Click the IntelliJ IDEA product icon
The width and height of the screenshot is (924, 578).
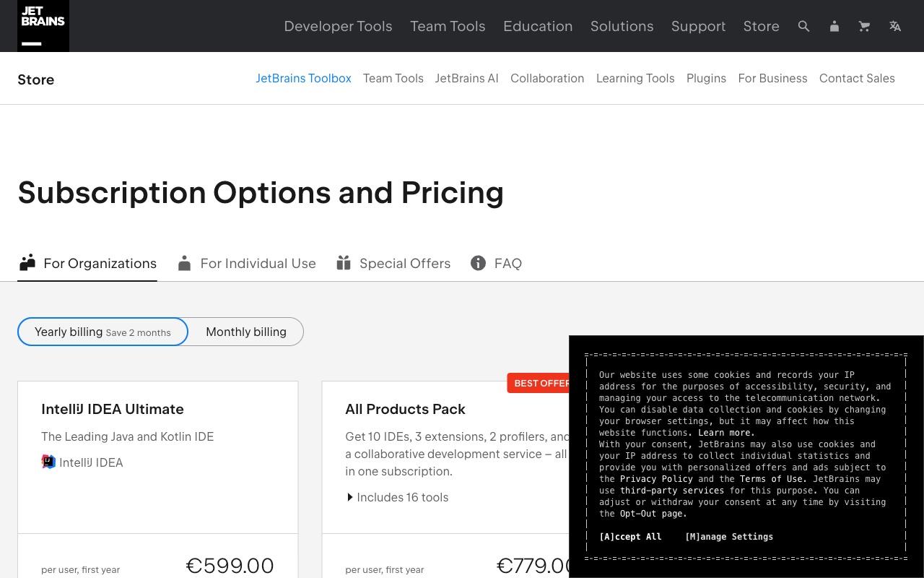[x=48, y=462]
